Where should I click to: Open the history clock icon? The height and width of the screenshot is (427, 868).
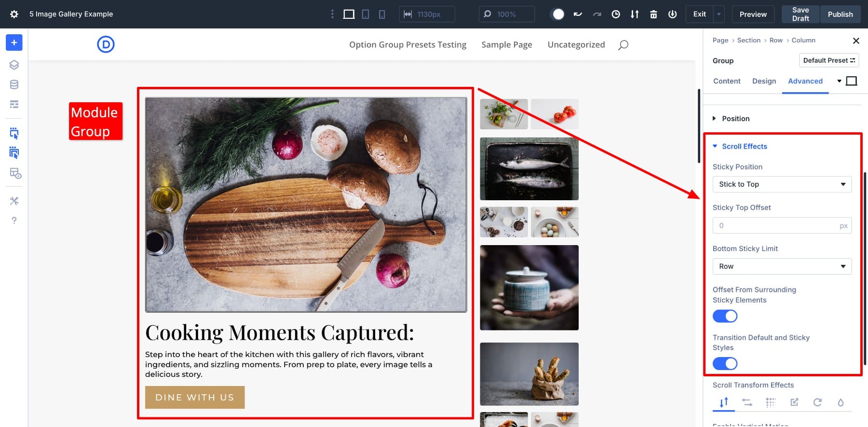[x=616, y=14]
